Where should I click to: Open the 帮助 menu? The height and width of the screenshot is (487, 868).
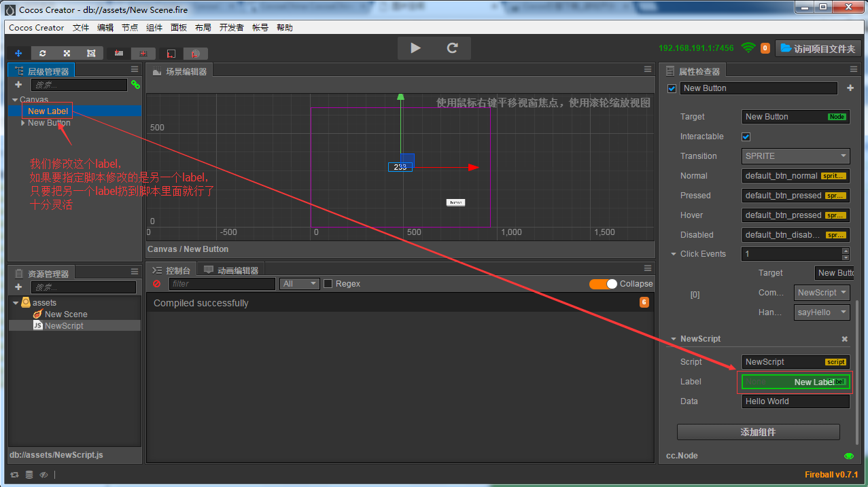tap(285, 28)
